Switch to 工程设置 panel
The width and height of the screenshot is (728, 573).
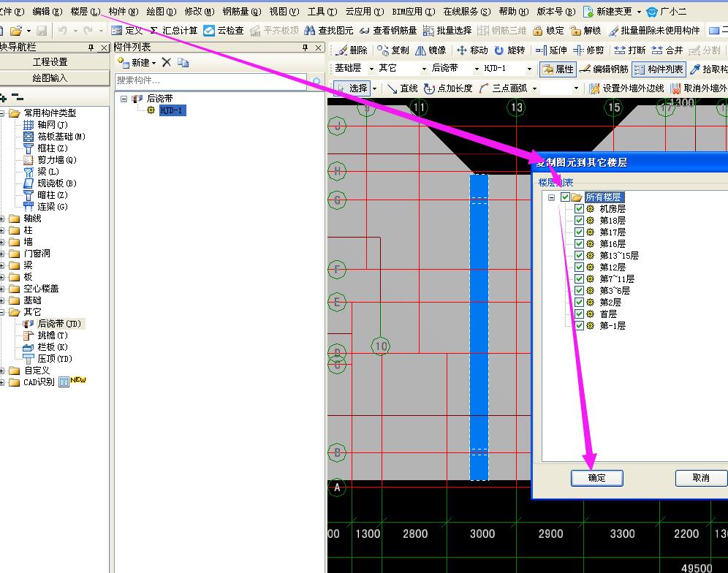pyautogui.click(x=50, y=61)
